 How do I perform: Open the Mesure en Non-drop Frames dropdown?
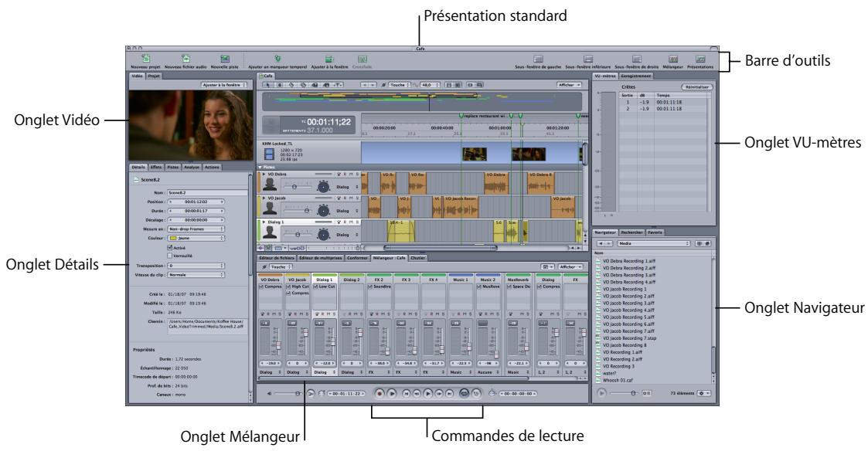[196, 229]
